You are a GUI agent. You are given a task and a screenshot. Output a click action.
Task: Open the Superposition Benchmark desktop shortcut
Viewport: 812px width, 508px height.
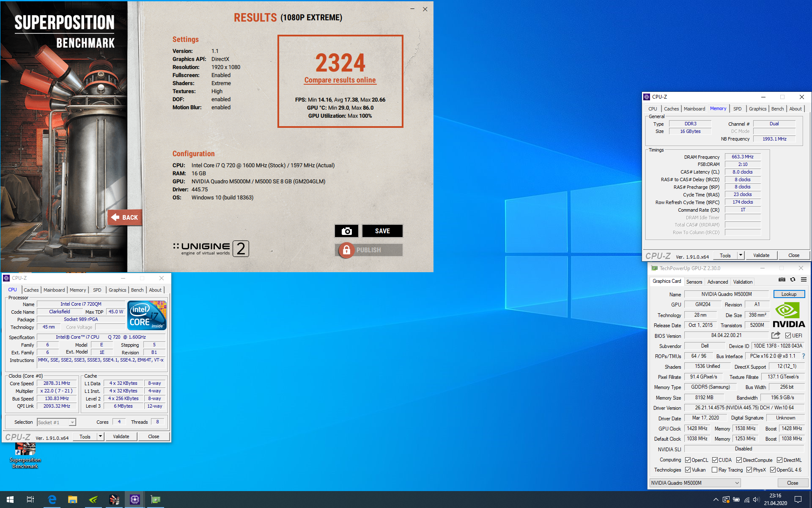tap(25, 456)
